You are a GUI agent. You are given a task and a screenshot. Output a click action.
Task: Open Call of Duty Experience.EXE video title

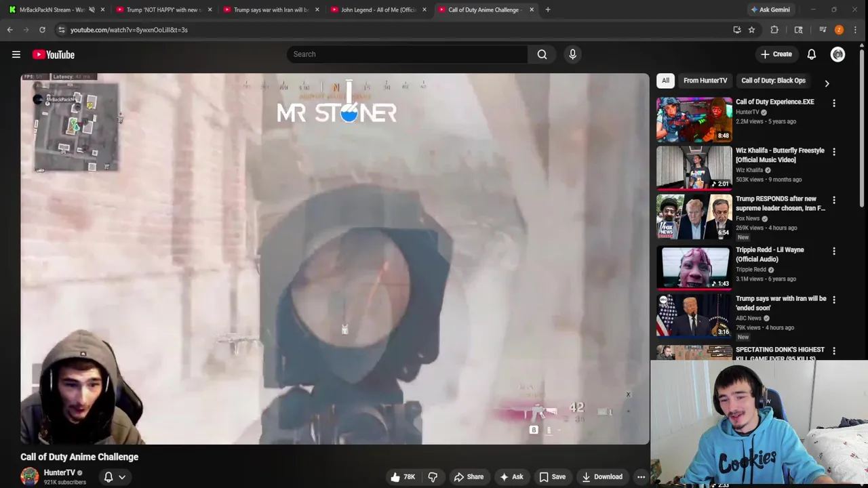[775, 102]
